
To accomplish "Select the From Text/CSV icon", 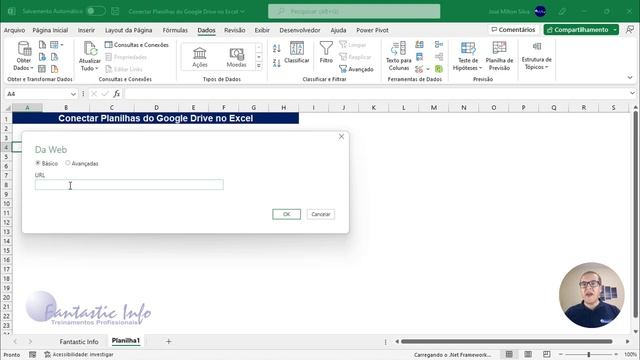I will coord(42,45).
